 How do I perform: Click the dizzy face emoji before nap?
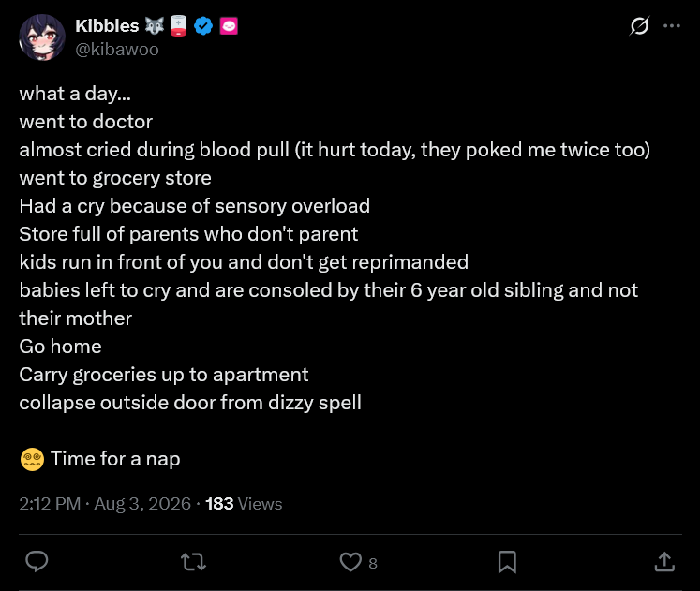coord(32,459)
